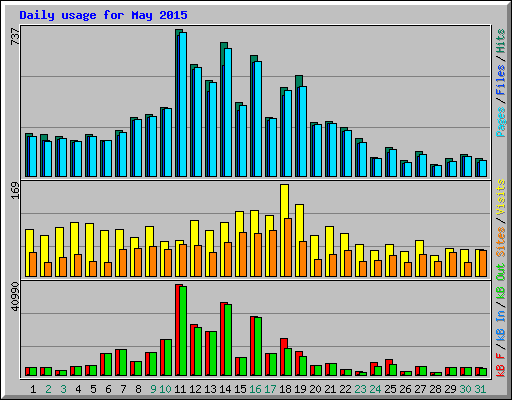This screenshot has height=400, width=512.
Task: Click day label 10 on the x-axis
Action: coord(165,389)
